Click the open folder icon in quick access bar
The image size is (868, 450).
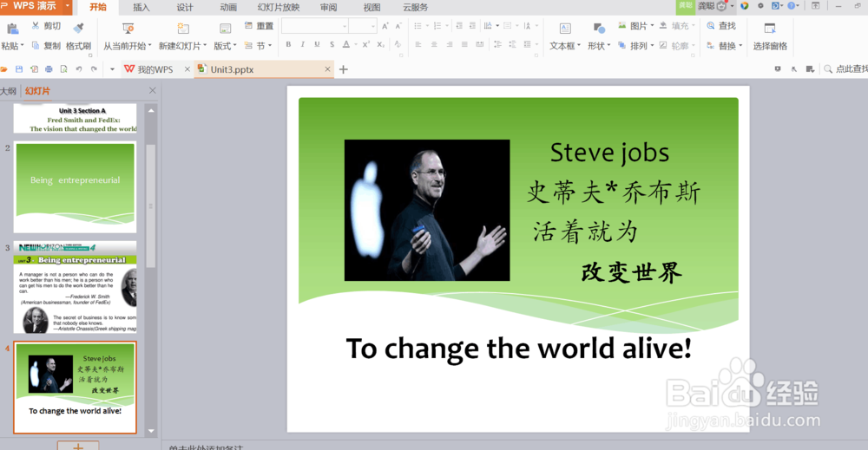(x=3, y=69)
